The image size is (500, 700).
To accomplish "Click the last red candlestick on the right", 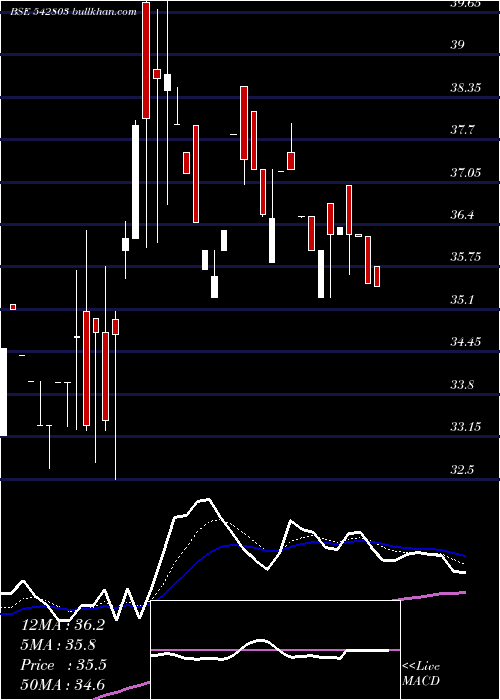I will [377, 276].
